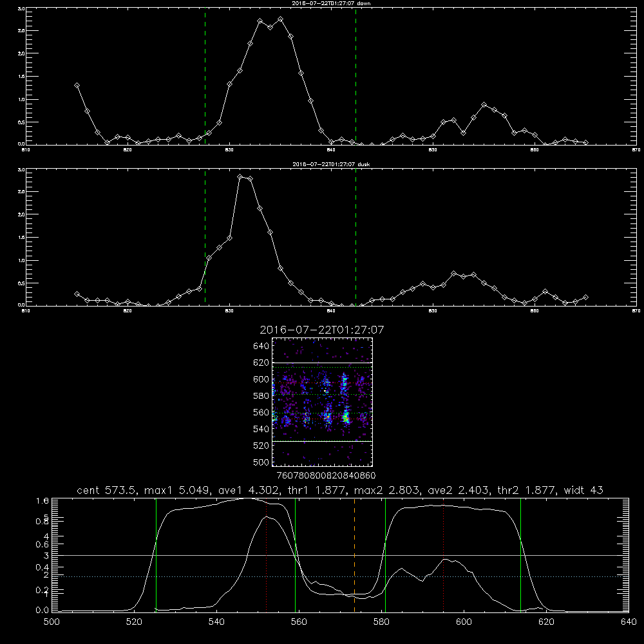The image size is (644, 644).
Task: Click the solid horizontal line at level 3
Action: pos(341,555)
